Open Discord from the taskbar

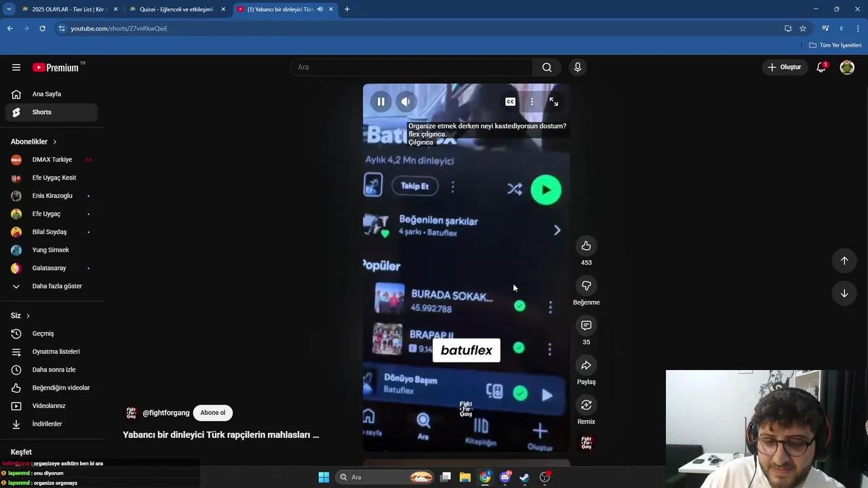[505, 477]
